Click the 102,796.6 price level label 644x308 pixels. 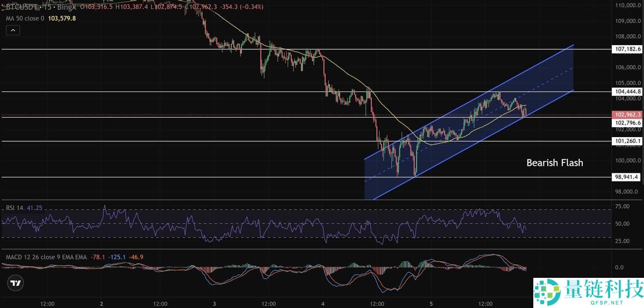point(627,123)
